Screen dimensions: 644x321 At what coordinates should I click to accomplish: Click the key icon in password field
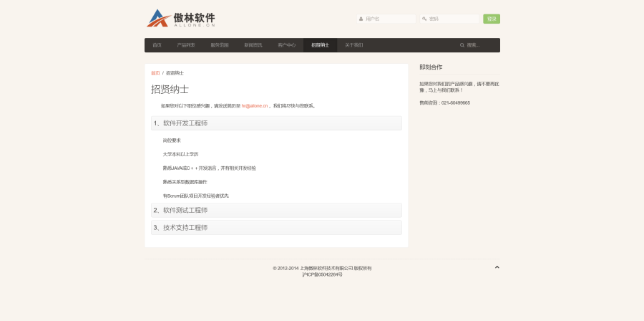tap(424, 19)
